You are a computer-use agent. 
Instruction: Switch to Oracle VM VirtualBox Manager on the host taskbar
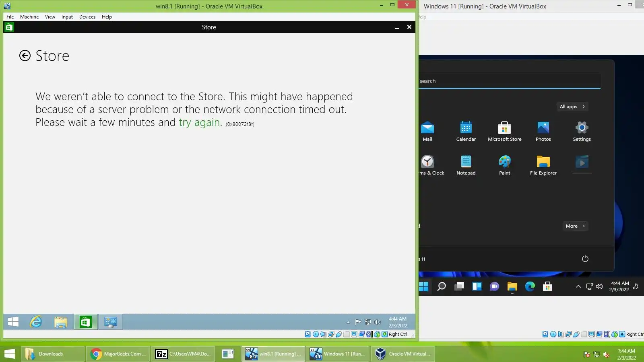403,354
